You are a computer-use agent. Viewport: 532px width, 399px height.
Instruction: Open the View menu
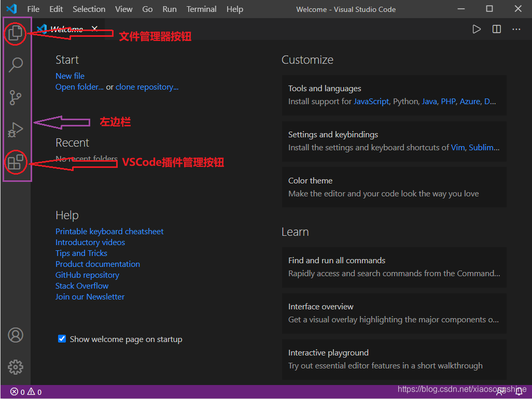123,9
